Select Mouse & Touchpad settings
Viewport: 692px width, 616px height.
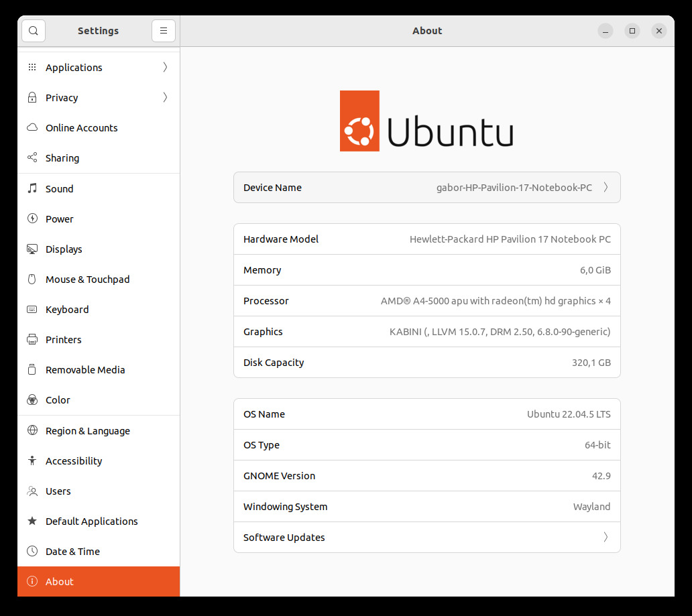(x=99, y=280)
